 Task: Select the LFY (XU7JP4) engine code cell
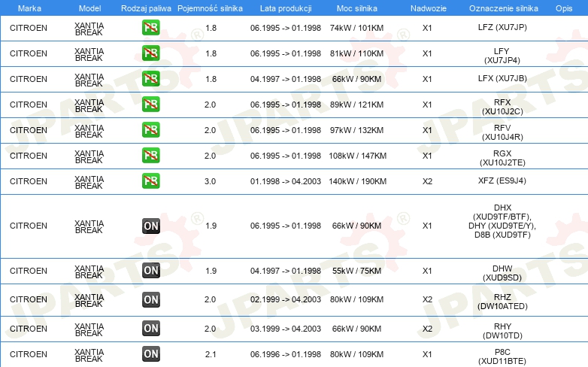[x=502, y=56]
